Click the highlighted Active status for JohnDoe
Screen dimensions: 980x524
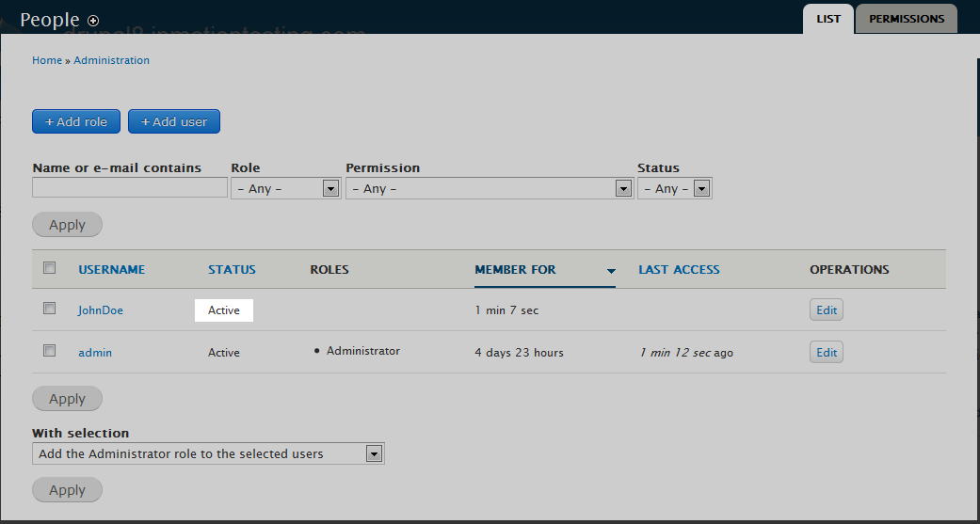(224, 310)
